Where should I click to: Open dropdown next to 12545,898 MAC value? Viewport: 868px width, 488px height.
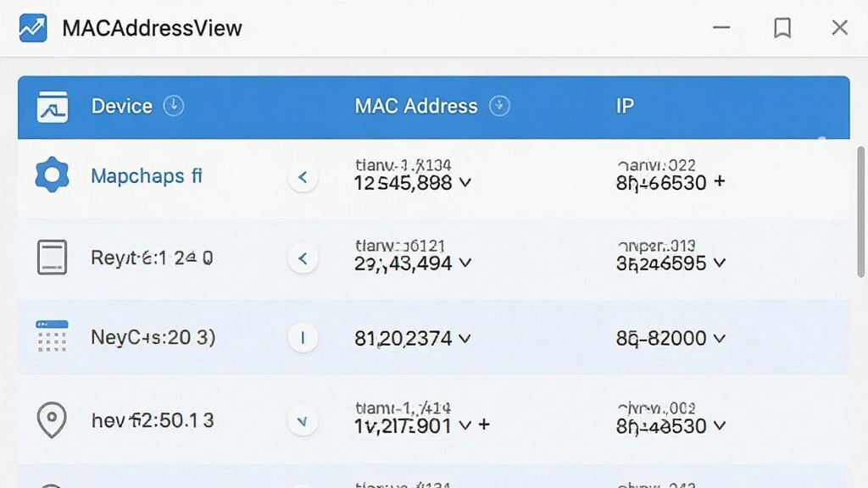pos(465,182)
